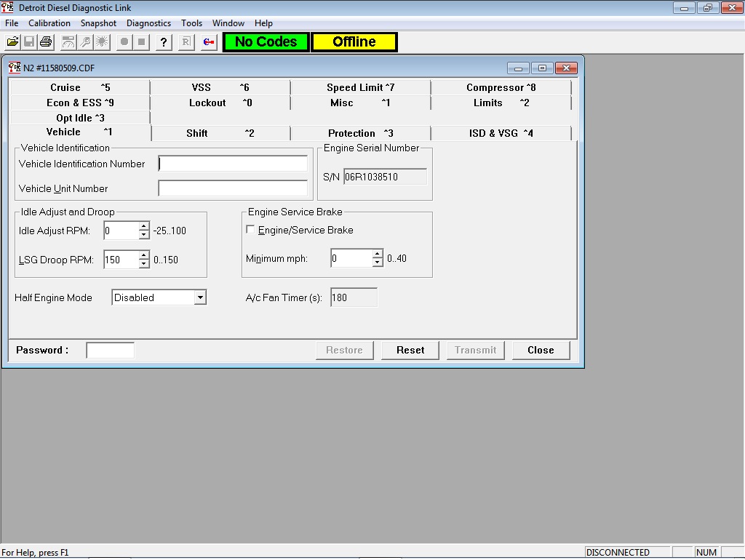Click the Help question mark toolbar icon
Viewport: 745px width, 560px height.
tap(163, 41)
